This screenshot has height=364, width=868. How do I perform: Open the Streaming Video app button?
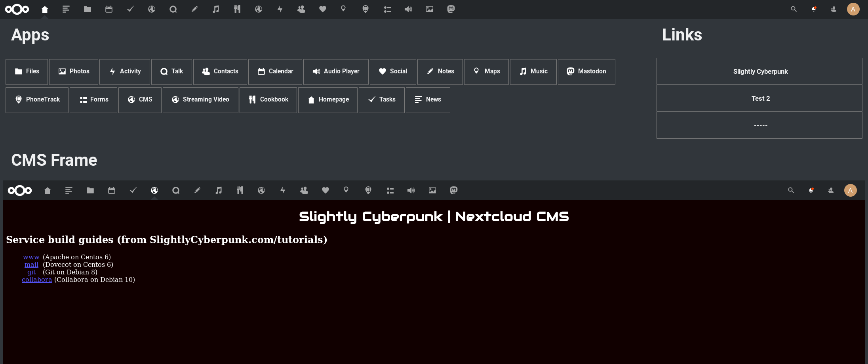[x=200, y=100]
